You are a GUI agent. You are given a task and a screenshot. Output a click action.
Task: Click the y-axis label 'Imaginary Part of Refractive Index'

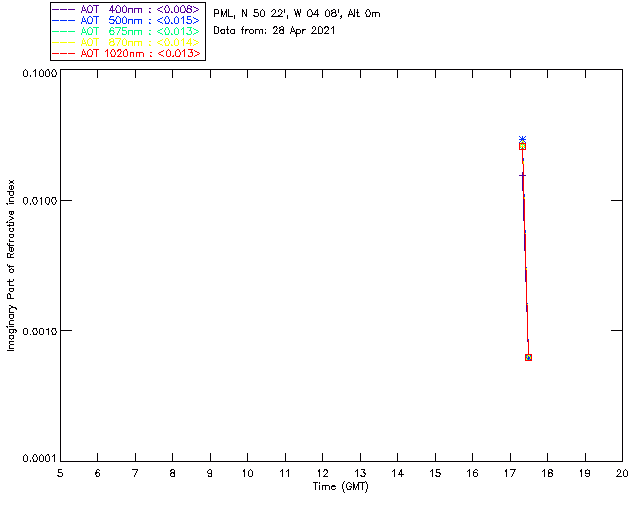coord(11,265)
